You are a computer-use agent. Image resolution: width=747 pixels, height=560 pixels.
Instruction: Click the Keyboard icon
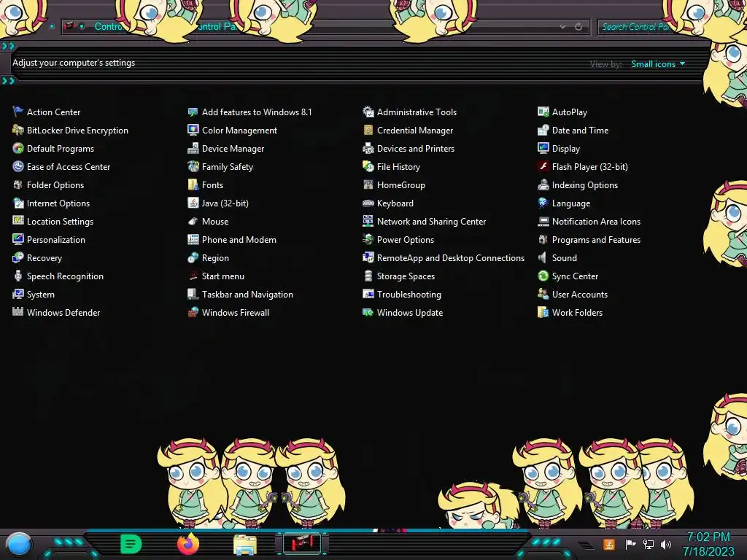368,203
